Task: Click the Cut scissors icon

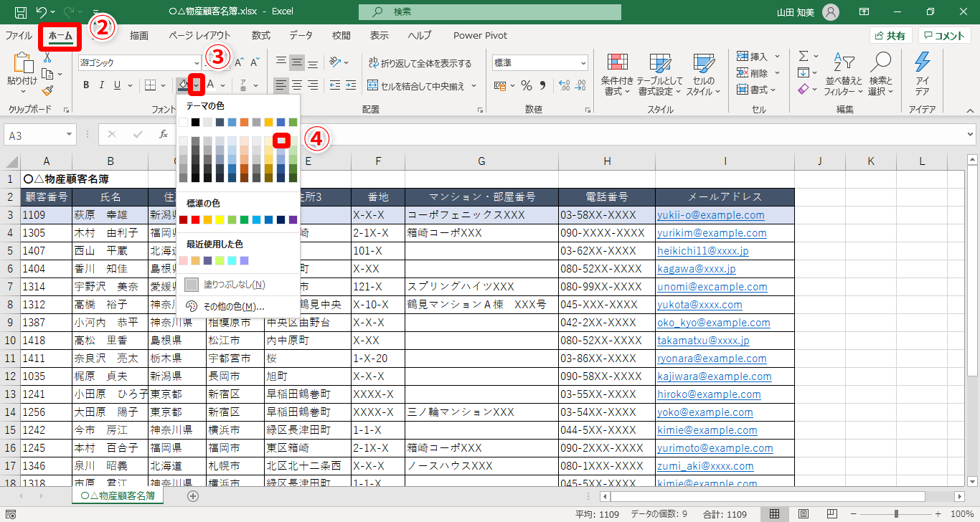Action: (x=47, y=57)
